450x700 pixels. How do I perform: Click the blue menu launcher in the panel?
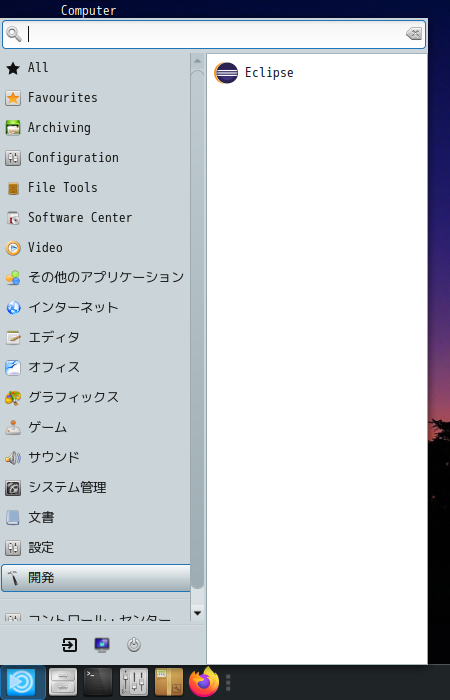click(x=22, y=683)
